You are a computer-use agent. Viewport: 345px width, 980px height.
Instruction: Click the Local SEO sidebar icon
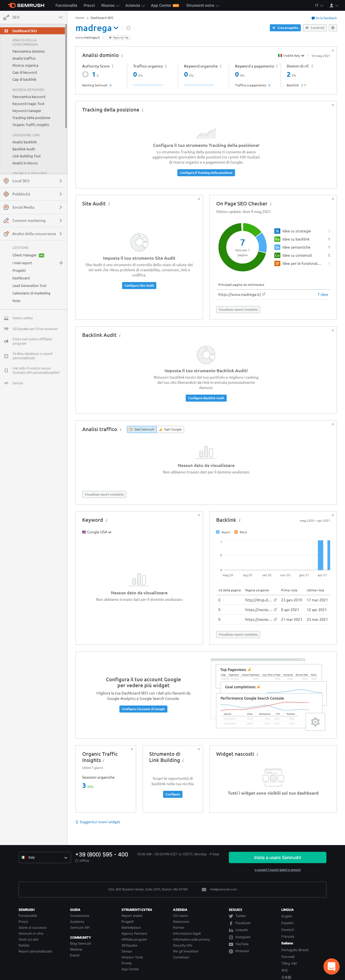pos(6,181)
